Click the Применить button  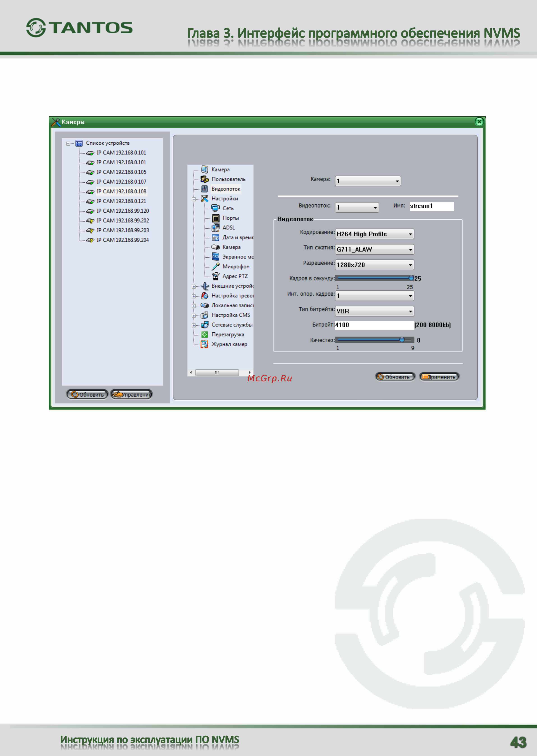439,377
